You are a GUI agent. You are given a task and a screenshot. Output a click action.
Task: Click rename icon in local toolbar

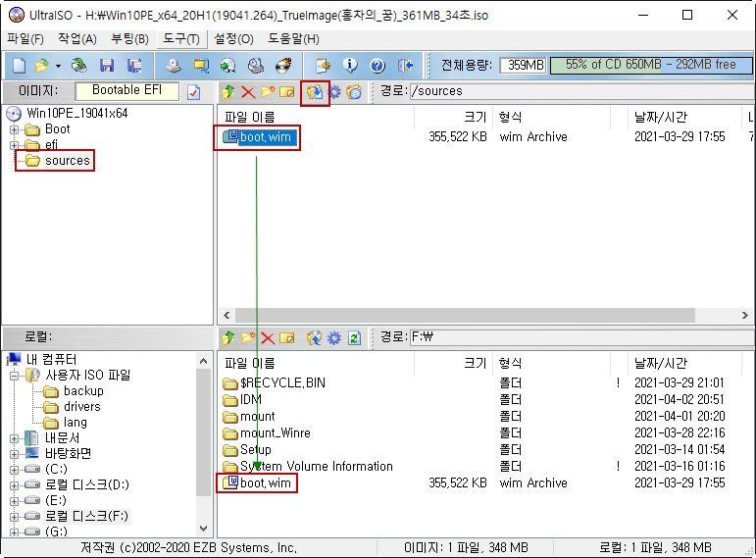287,337
